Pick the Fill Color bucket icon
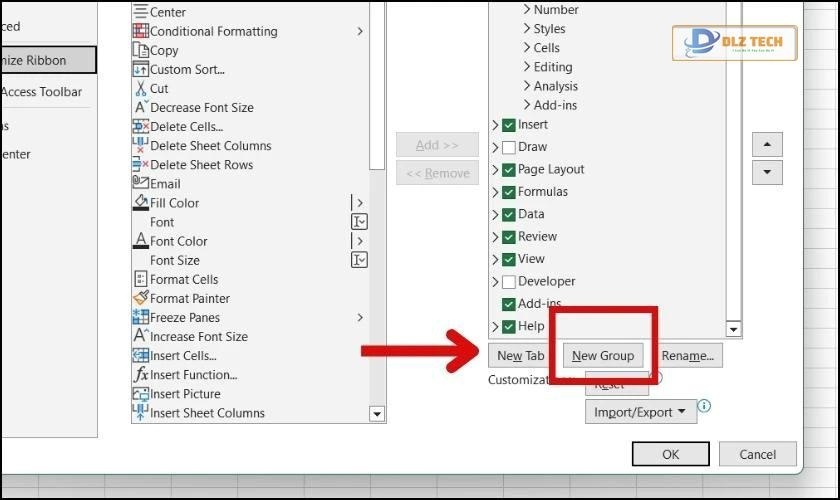The height and width of the screenshot is (500, 840). (141, 203)
